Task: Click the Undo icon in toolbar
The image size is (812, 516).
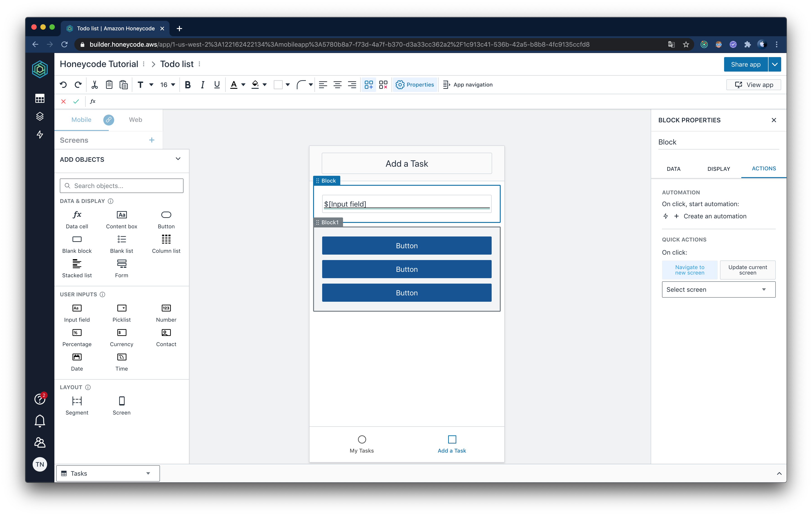Action: (x=63, y=84)
